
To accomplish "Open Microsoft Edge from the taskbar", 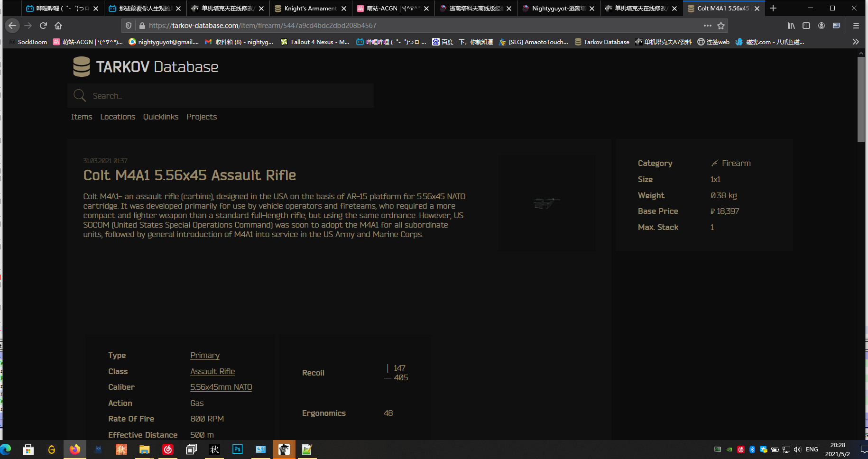I will [x=6, y=449].
